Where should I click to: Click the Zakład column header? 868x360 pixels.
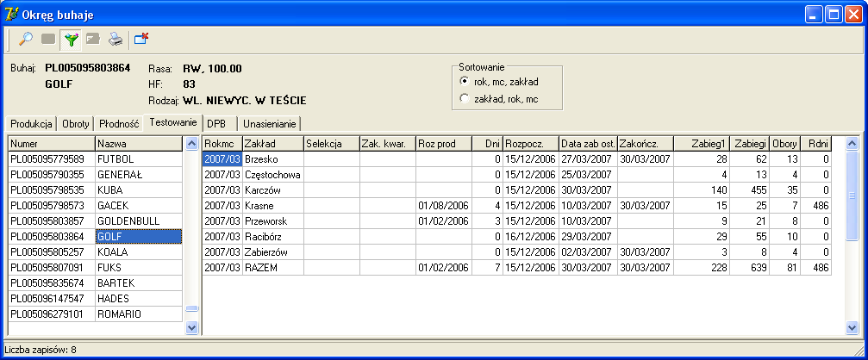click(273, 144)
